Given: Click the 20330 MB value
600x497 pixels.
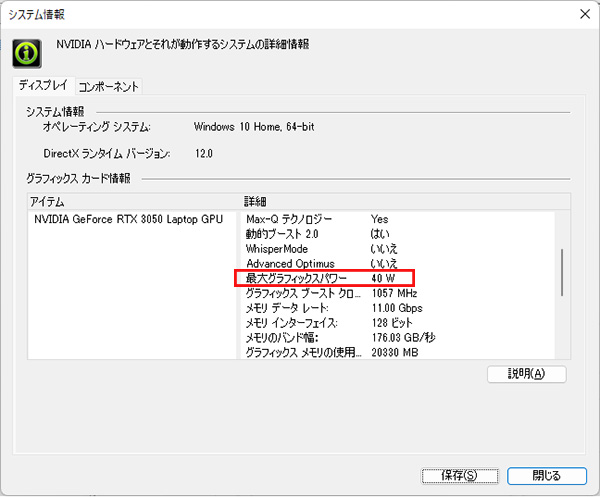Looking at the screenshot, I should (395, 352).
